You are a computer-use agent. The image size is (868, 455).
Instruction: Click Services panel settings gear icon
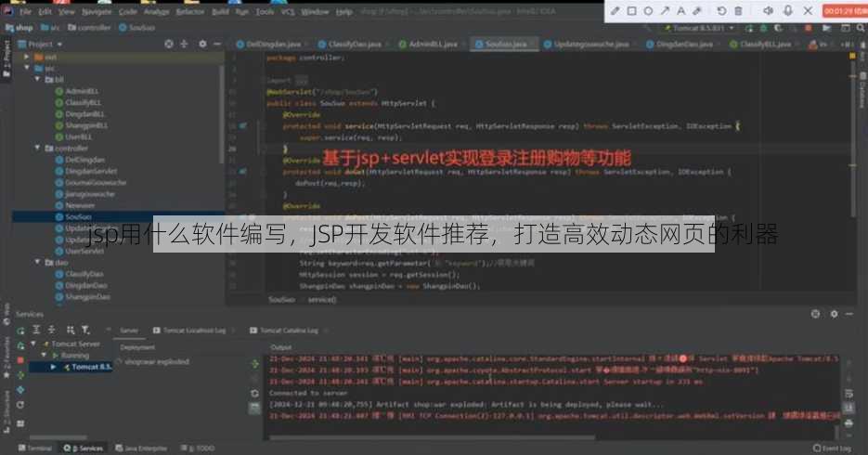click(835, 314)
